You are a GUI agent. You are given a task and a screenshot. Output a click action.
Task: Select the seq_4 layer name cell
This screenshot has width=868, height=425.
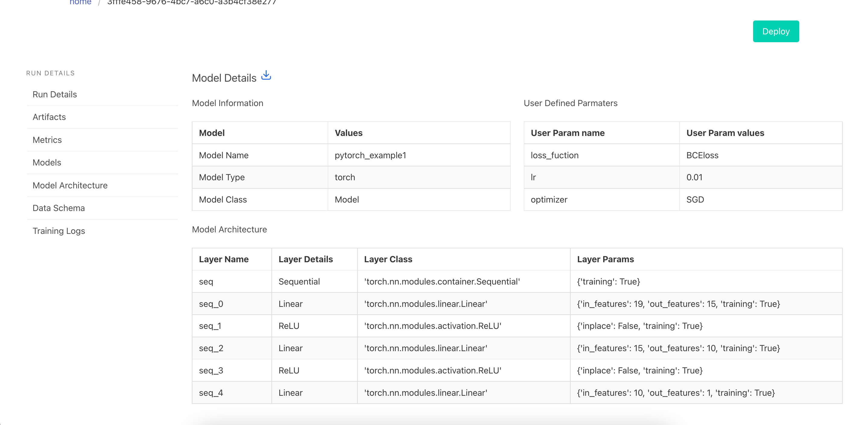click(211, 393)
